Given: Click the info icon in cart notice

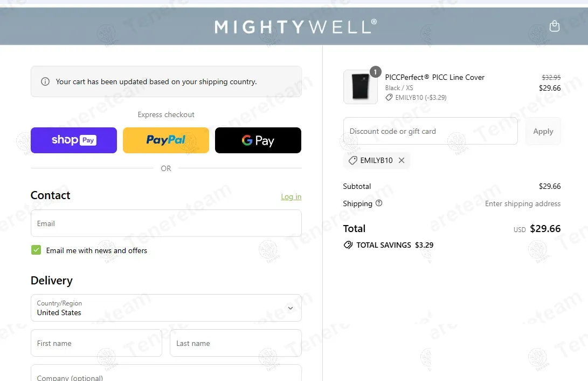Looking at the screenshot, I should [45, 81].
